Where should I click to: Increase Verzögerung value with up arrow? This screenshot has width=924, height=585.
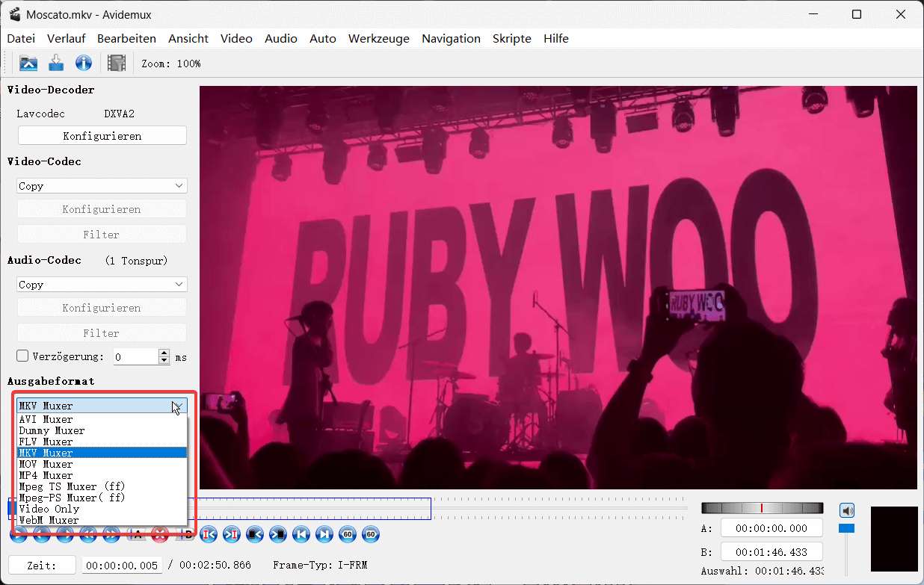click(x=164, y=353)
